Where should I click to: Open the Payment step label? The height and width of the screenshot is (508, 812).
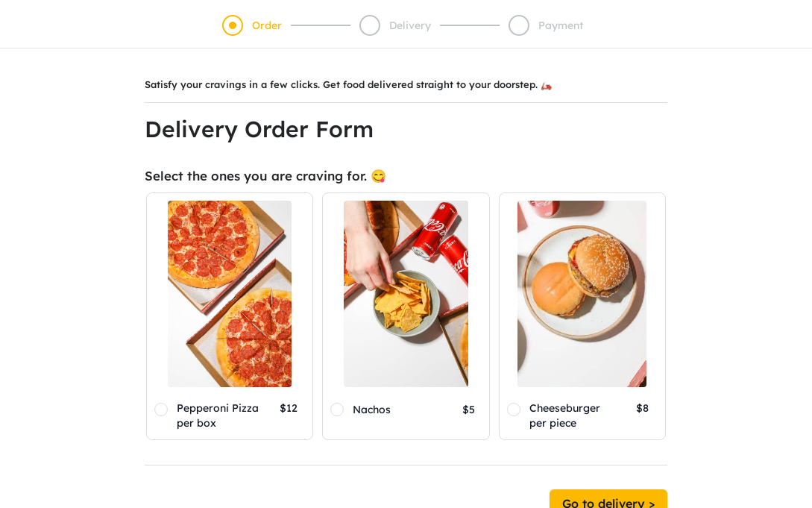coord(561,25)
